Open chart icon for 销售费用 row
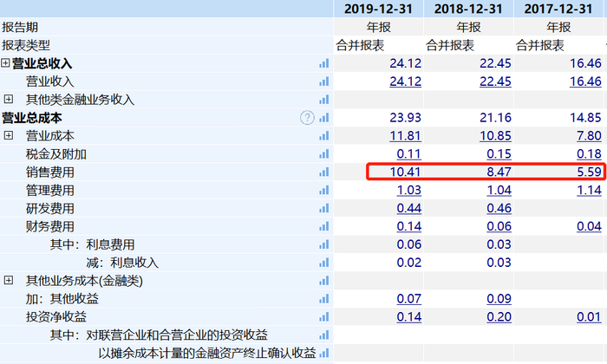The image size is (607, 364). pos(324,172)
